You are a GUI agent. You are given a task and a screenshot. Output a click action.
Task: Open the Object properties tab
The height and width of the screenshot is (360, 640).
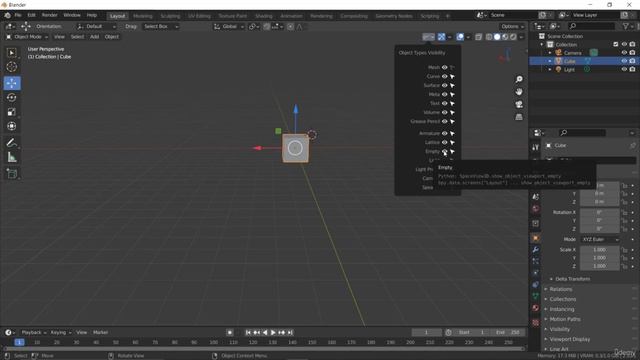click(536, 238)
